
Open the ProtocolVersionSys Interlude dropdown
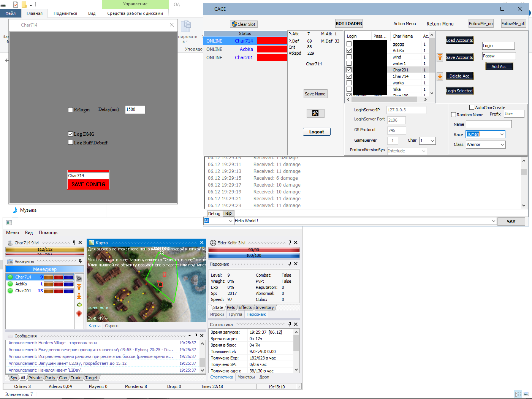click(x=407, y=151)
